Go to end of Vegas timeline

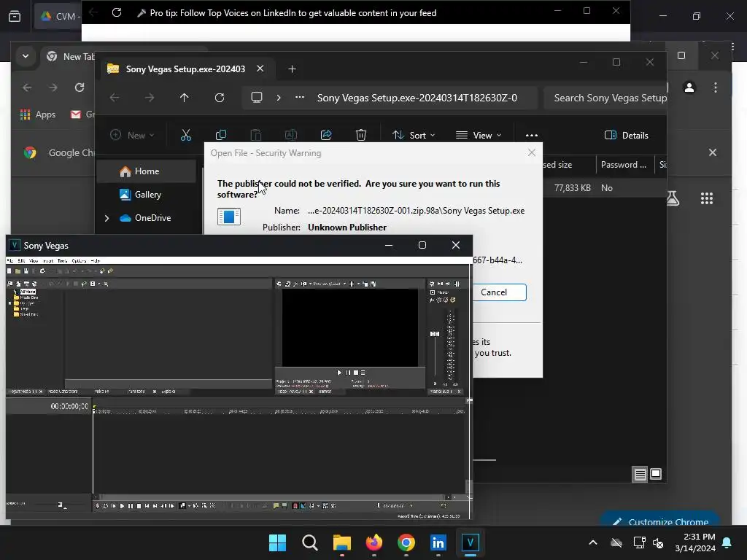[x=155, y=506]
